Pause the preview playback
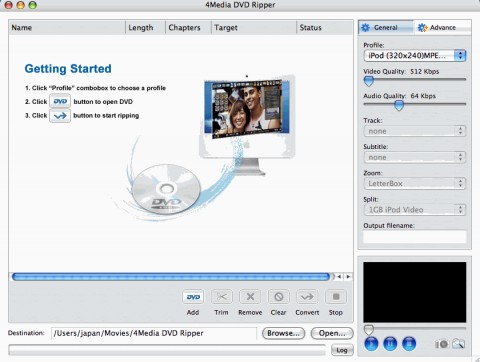 click(390, 344)
